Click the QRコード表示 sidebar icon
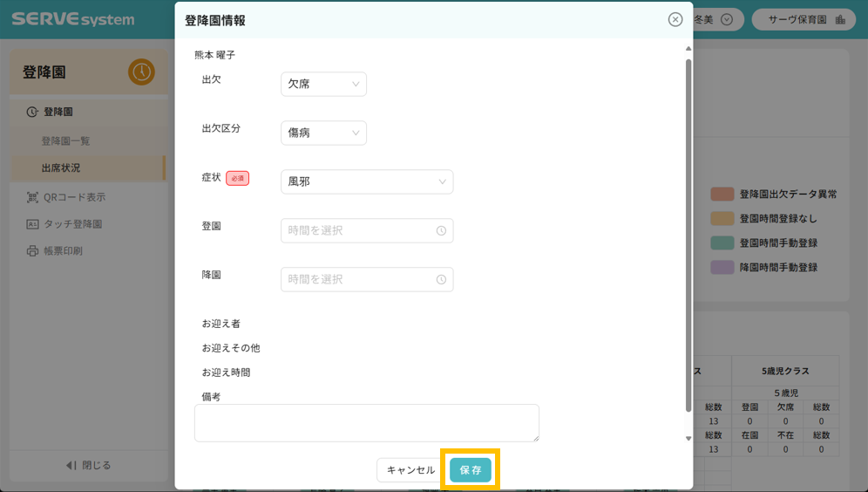 pos(32,197)
